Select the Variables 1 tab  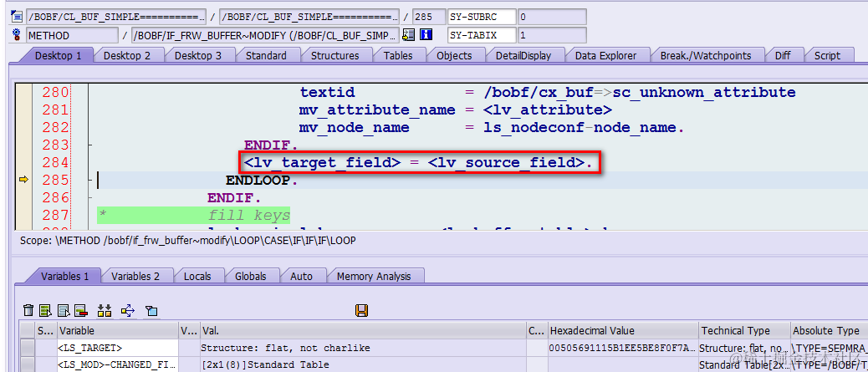pos(64,276)
